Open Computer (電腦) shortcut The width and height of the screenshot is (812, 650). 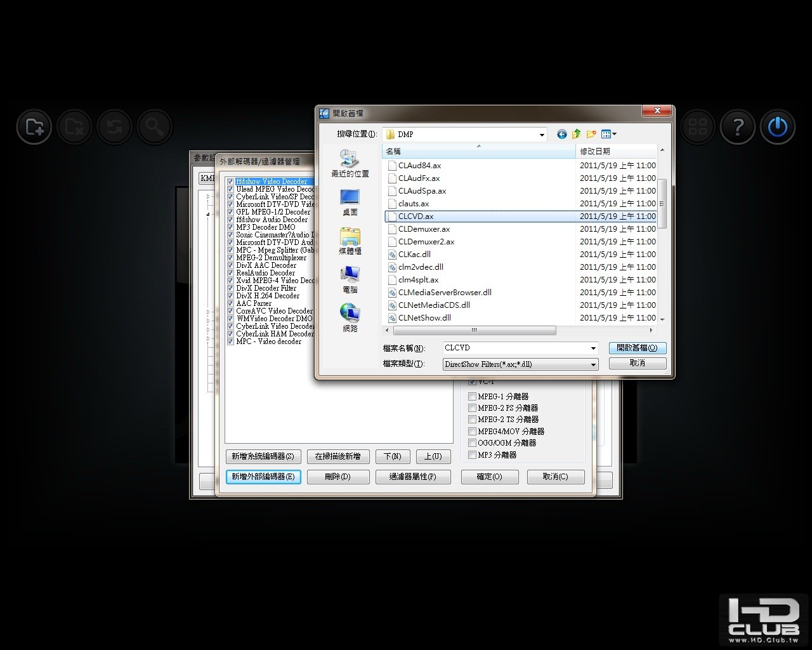pyautogui.click(x=350, y=280)
